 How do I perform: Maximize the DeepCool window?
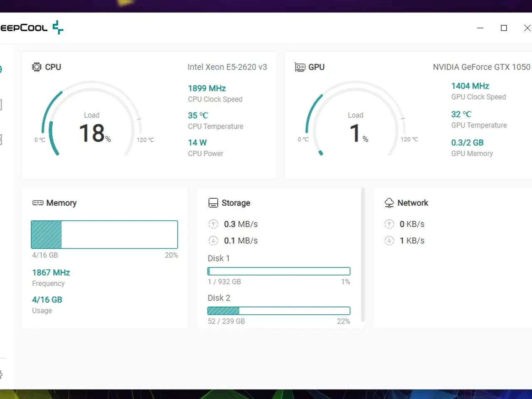[x=504, y=28]
